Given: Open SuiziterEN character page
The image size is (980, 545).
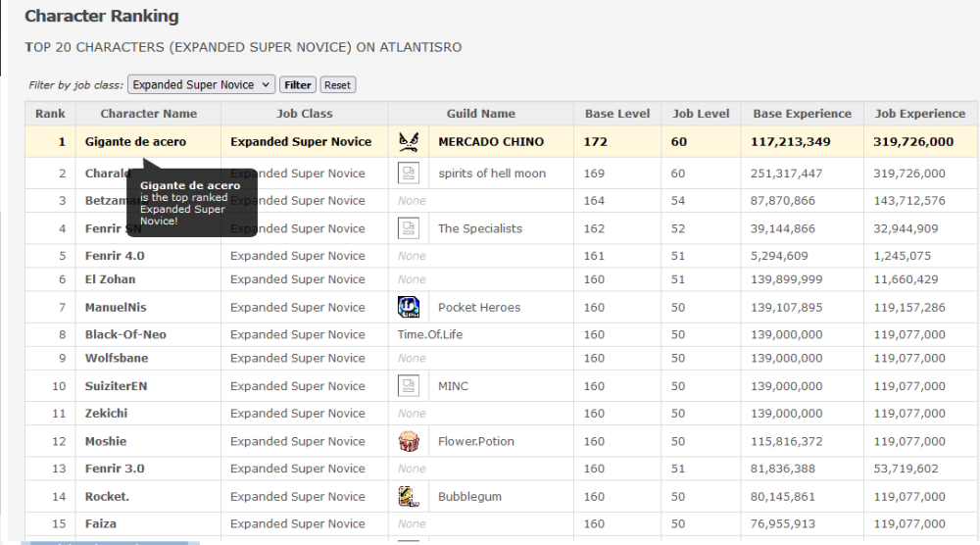Looking at the screenshot, I should click(x=117, y=386).
